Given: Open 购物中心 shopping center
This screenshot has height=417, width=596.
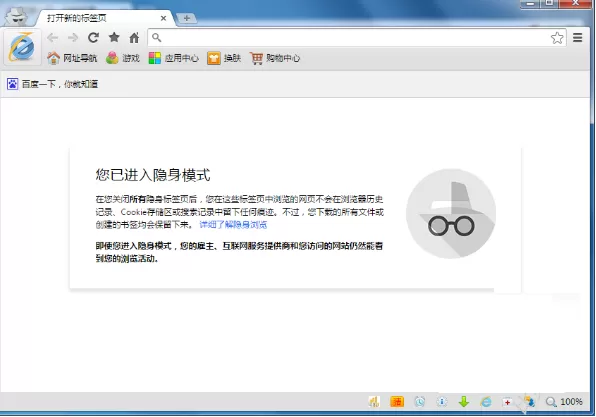Looking at the screenshot, I should click(275, 58).
